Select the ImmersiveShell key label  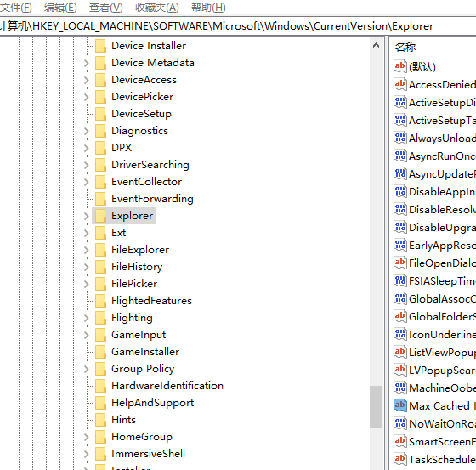point(148,454)
